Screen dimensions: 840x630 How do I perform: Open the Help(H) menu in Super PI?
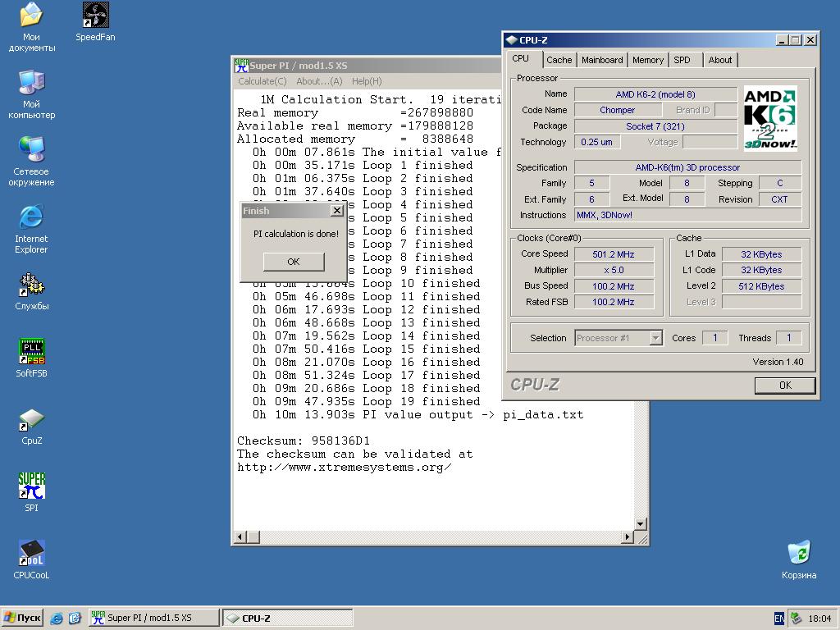pos(367,81)
